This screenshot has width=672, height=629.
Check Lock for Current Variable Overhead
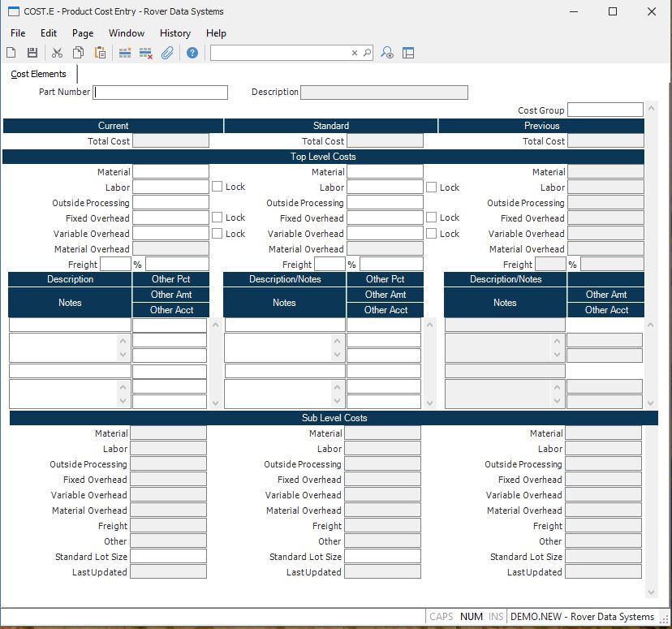(x=217, y=233)
